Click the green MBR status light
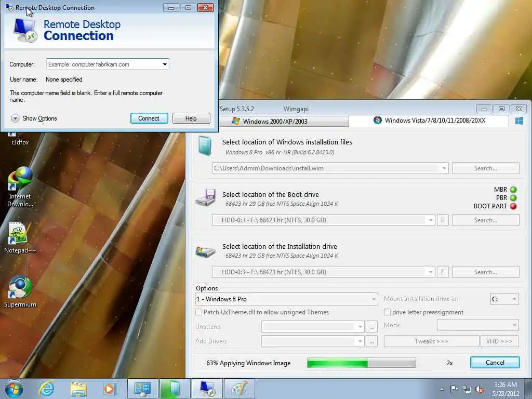This screenshot has height=399, width=532. click(x=513, y=190)
